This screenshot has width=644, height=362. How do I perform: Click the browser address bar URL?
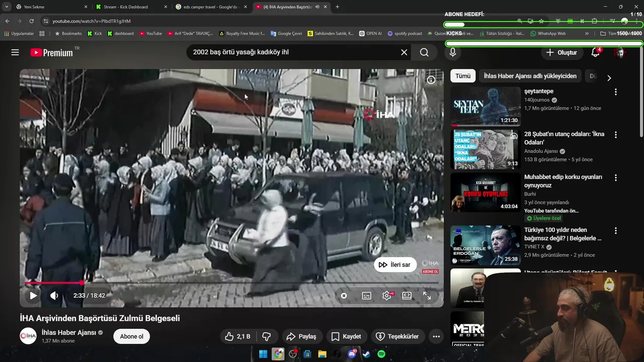tap(91, 21)
